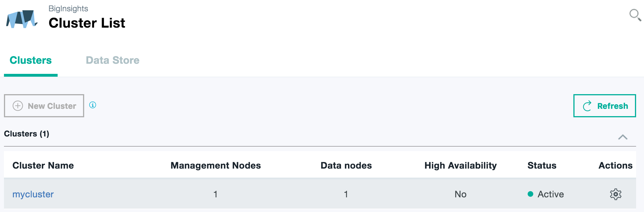Click Cluster Name column header
This screenshot has height=212, width=644.
(43, 165)
